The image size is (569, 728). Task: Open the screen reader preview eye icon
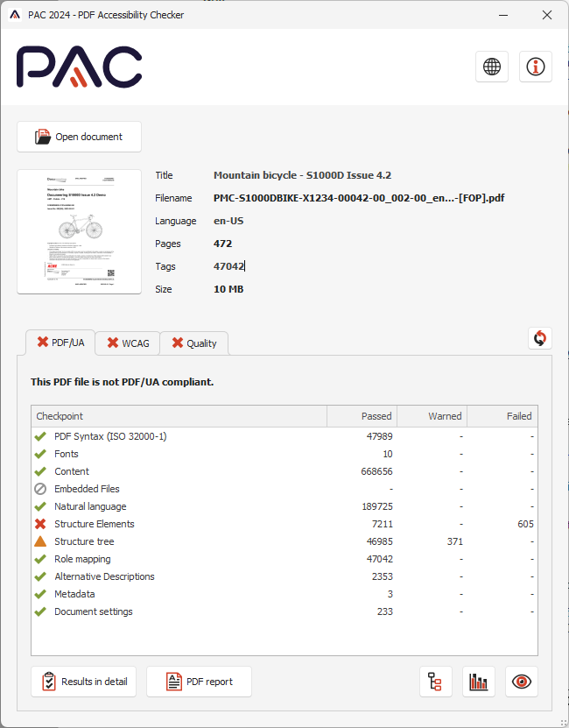click(x=522, y=682)
